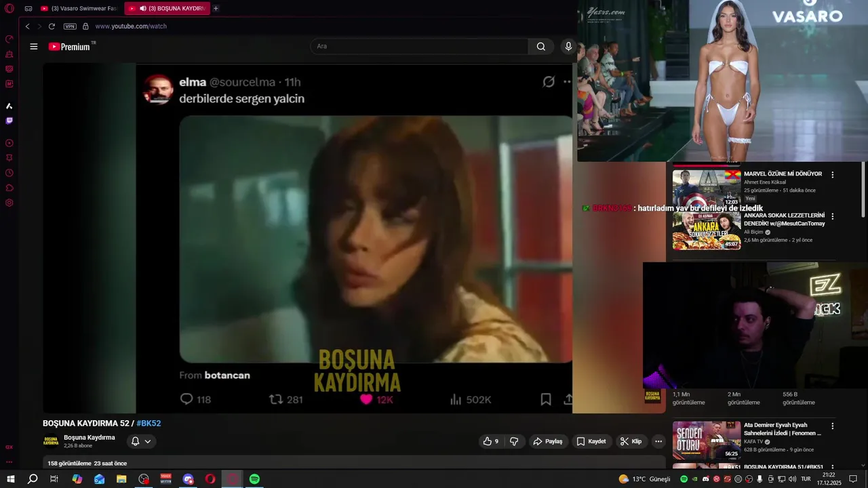Share the video via Paylaş

[x=548, y=441]
